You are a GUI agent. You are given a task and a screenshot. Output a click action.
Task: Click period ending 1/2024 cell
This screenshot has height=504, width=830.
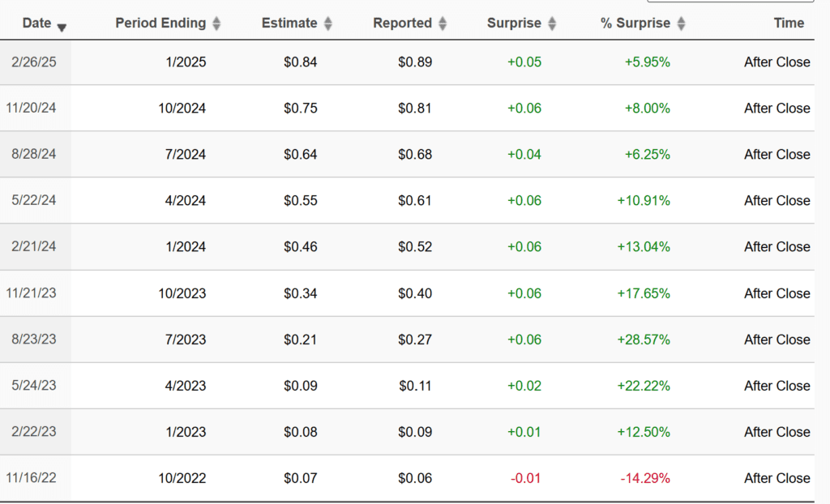(186, 246)
